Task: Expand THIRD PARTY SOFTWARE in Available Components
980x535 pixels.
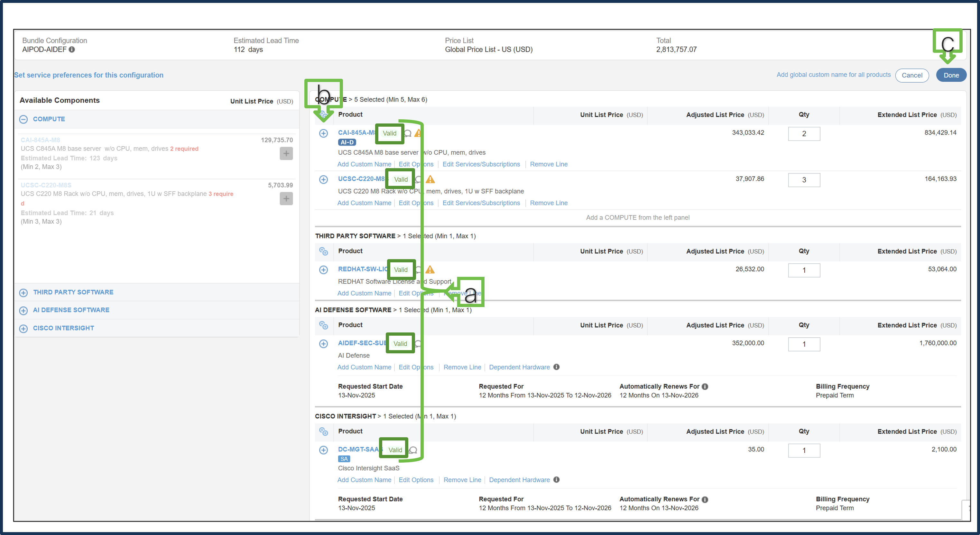Action: pos(23,292)
